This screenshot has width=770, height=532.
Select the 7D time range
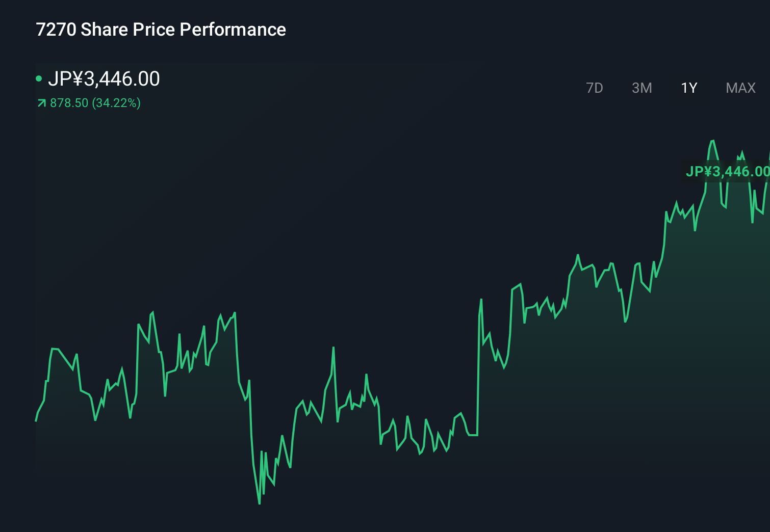pos(595,88)
